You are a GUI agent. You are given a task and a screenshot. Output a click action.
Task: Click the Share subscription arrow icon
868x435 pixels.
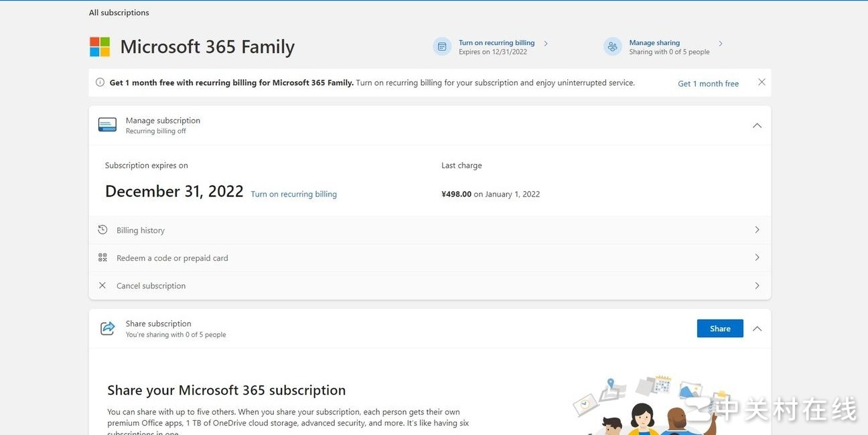pos(108,328)
